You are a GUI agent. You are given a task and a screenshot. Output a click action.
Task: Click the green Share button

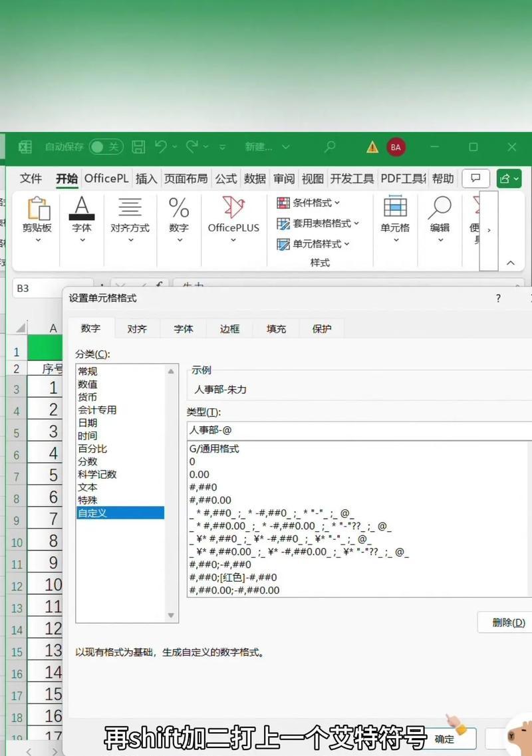(x=509, y=178)
